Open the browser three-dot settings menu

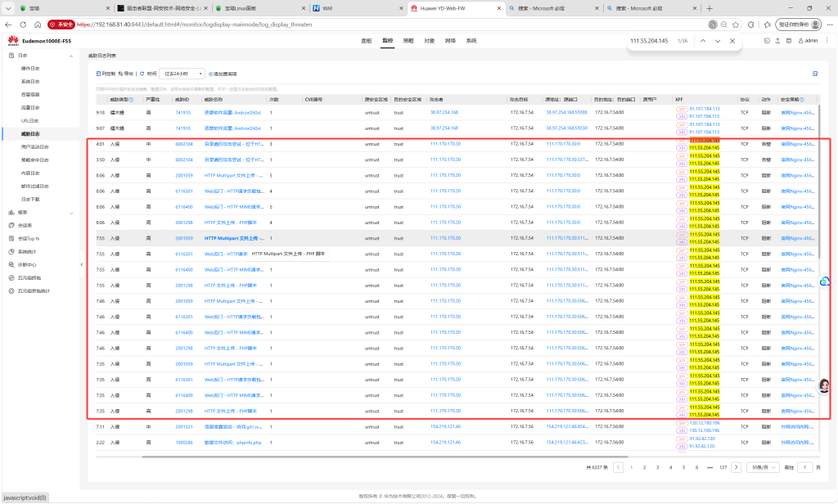tap(830, 25)
